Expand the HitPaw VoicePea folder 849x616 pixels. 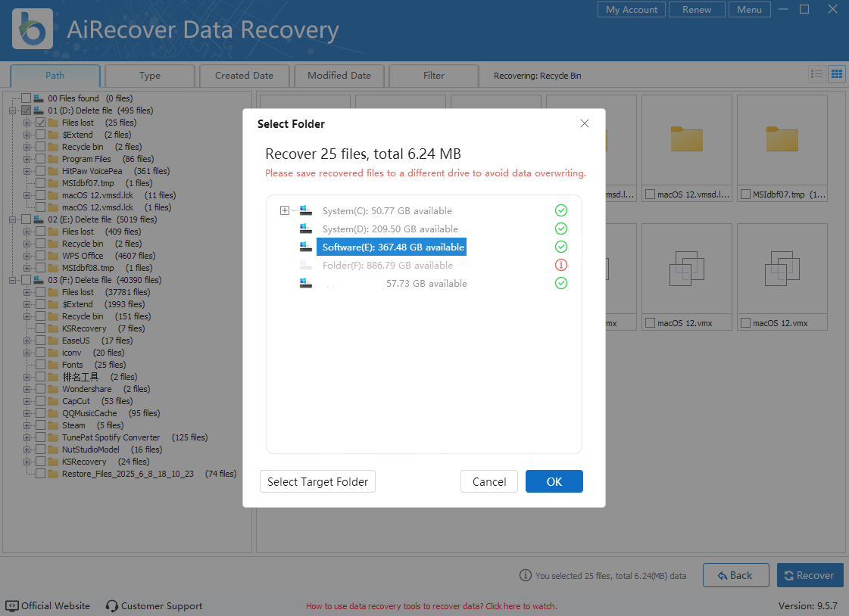(x=27, y=171)
